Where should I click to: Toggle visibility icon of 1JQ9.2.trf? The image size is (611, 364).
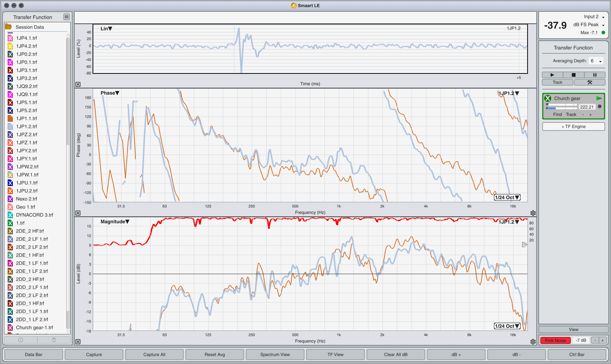(10, 86)
